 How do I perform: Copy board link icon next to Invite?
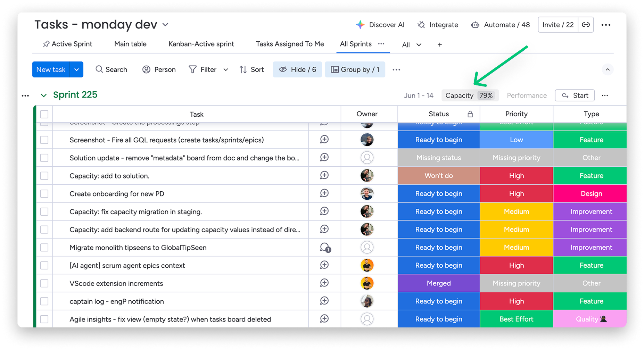(x=586, y=25)
